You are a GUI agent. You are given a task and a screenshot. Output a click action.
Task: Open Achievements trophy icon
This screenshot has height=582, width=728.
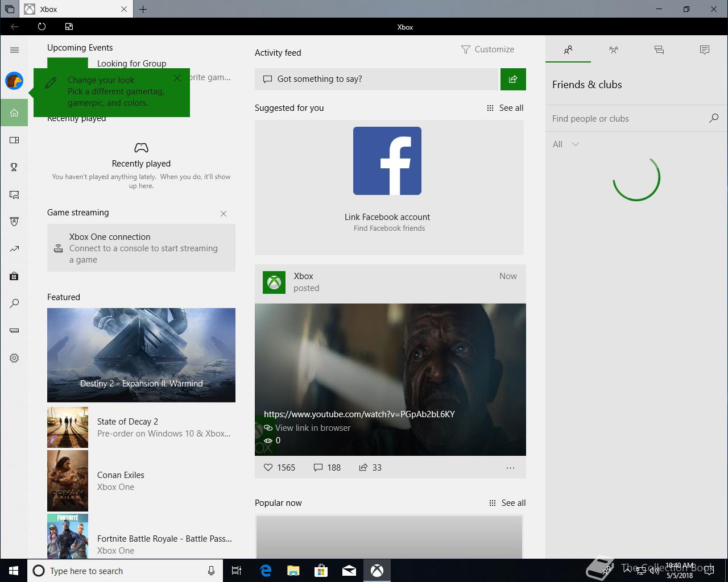point(14,167)
